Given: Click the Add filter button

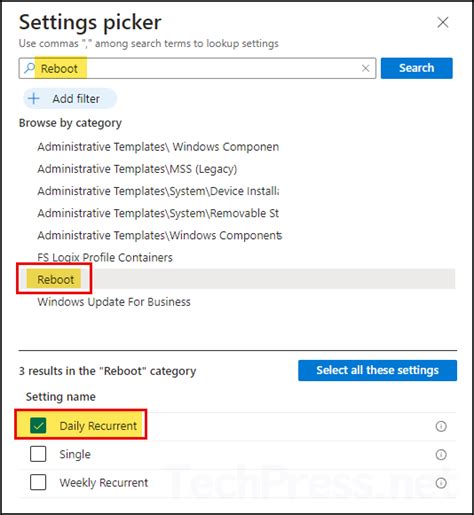Looking at the screenshot, I should click(x=70, y=99).
